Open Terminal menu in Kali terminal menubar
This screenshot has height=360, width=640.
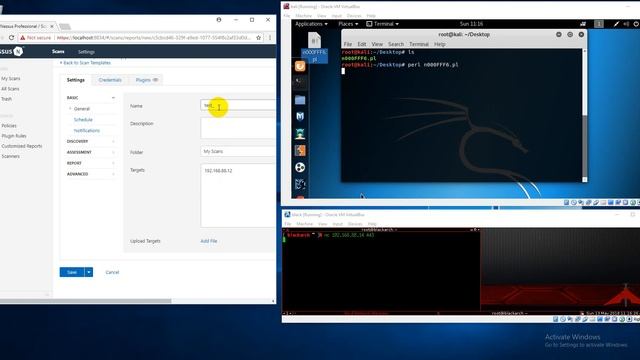click(x=419, y=44)
